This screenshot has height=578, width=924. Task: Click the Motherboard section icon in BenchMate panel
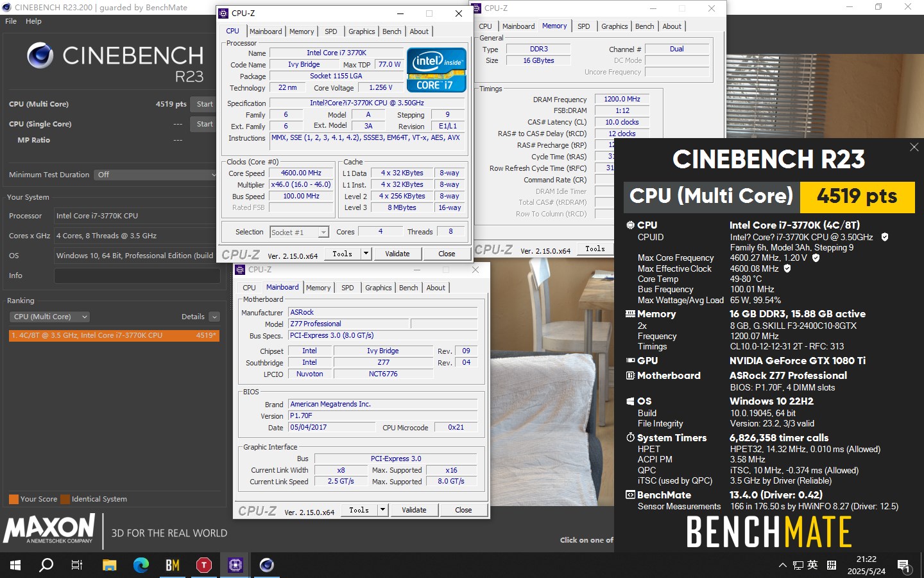click(x=630, y=376)
